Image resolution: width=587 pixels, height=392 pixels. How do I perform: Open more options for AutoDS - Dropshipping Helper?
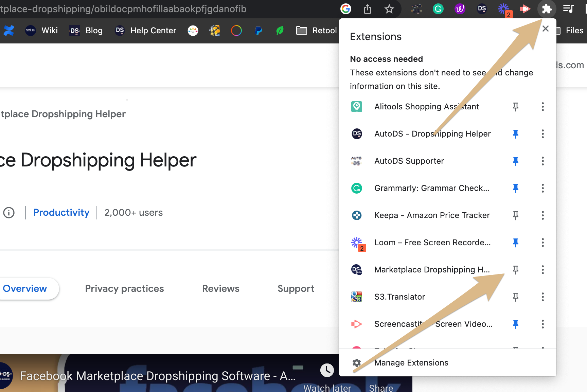tap(543, 134)
